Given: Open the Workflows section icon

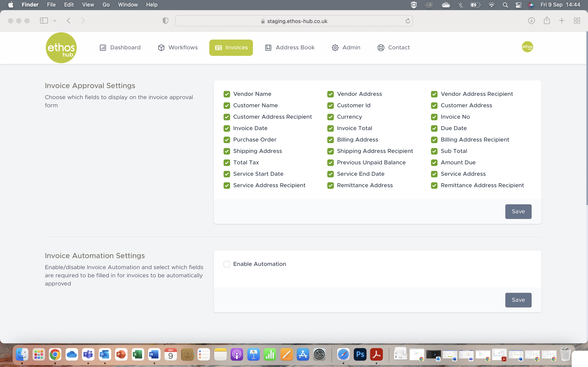Looking at the screenshot, I should click(x=161, y=48).
